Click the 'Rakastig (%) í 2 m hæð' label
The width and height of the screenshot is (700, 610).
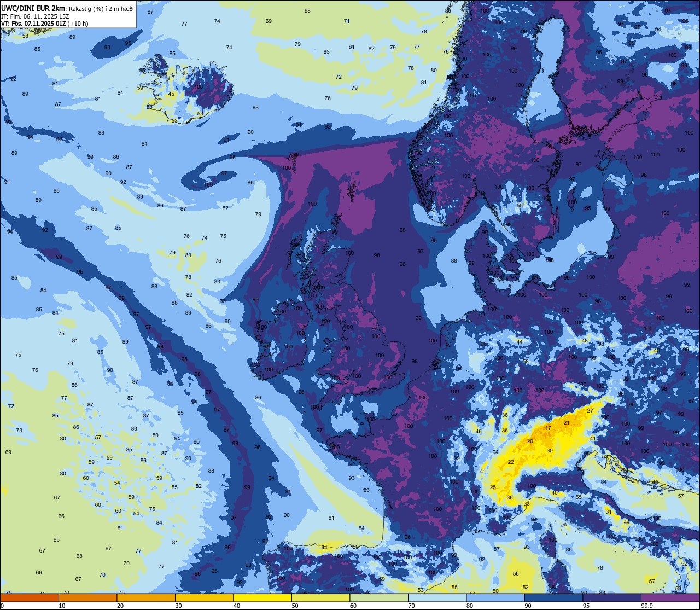pos(100,8)
